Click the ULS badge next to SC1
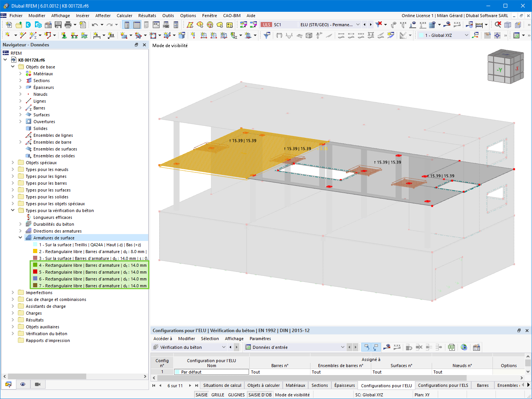Image resolution: width=532 pixels, height=399 pixels. coord(266,25)
